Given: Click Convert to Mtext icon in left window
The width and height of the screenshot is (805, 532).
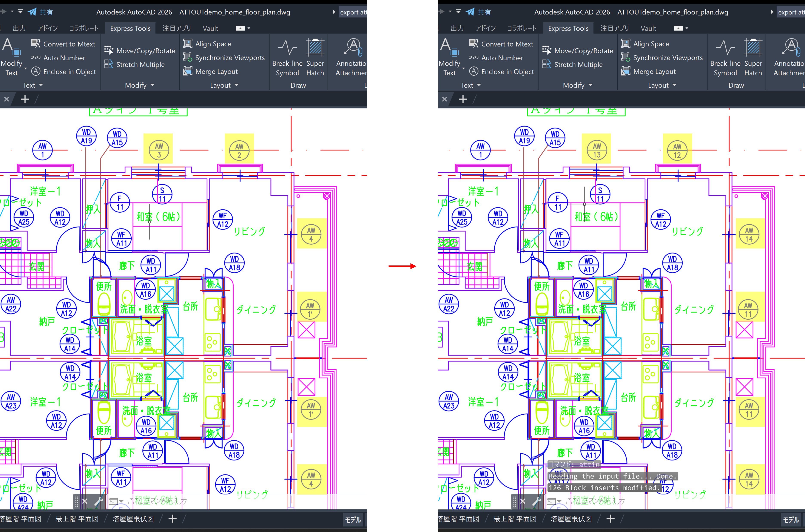Looking at the screenshot, I should click(x=36, y=44).
